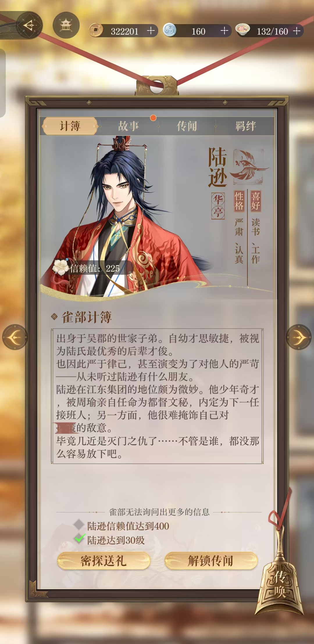Add more copper coins
The image size is (314, 644).
click(x=151, y=31)
